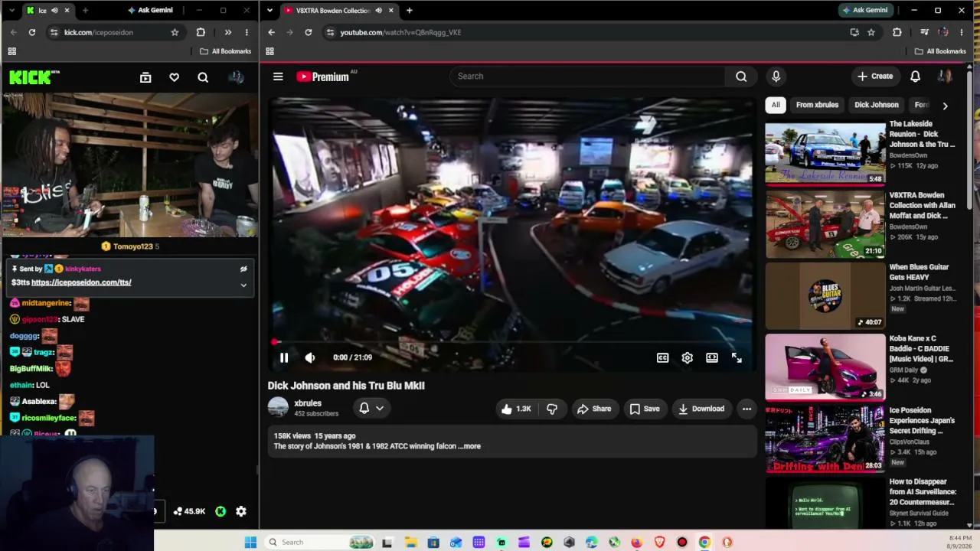Click the Kick logo
The image size is (980, 551).
click(x=34, y=77)
